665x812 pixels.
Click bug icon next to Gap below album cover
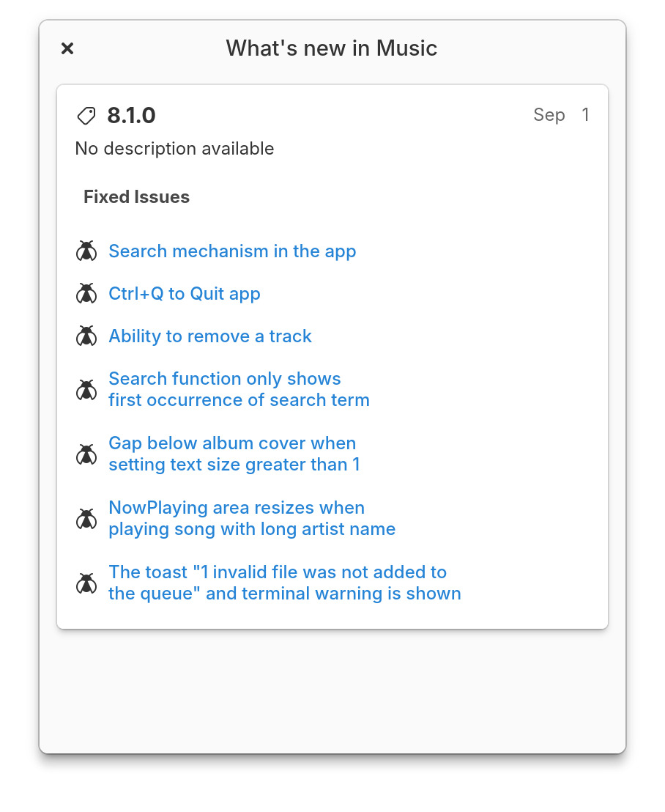[86, 454]
